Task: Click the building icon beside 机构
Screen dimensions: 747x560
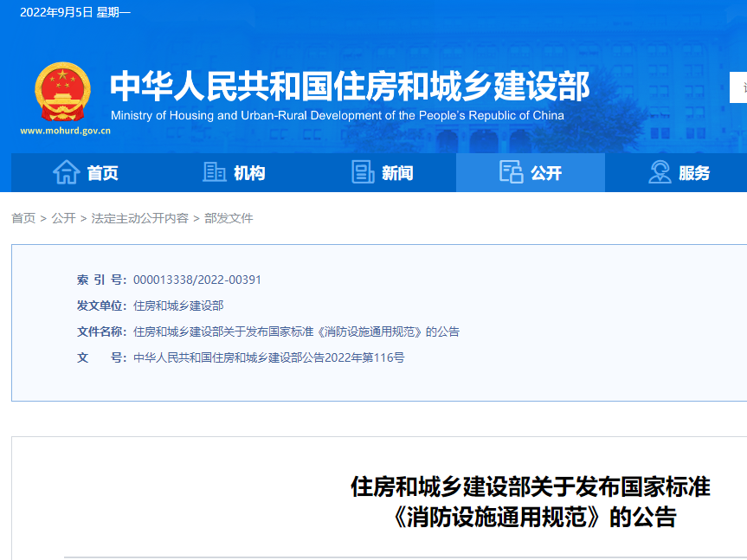Action: 215,172
